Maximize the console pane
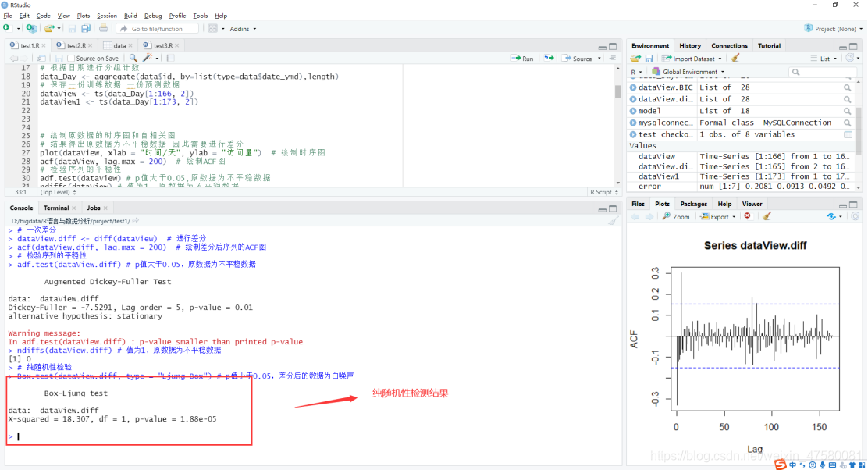Viewport: 868px width, 470px height. [613, 208]
